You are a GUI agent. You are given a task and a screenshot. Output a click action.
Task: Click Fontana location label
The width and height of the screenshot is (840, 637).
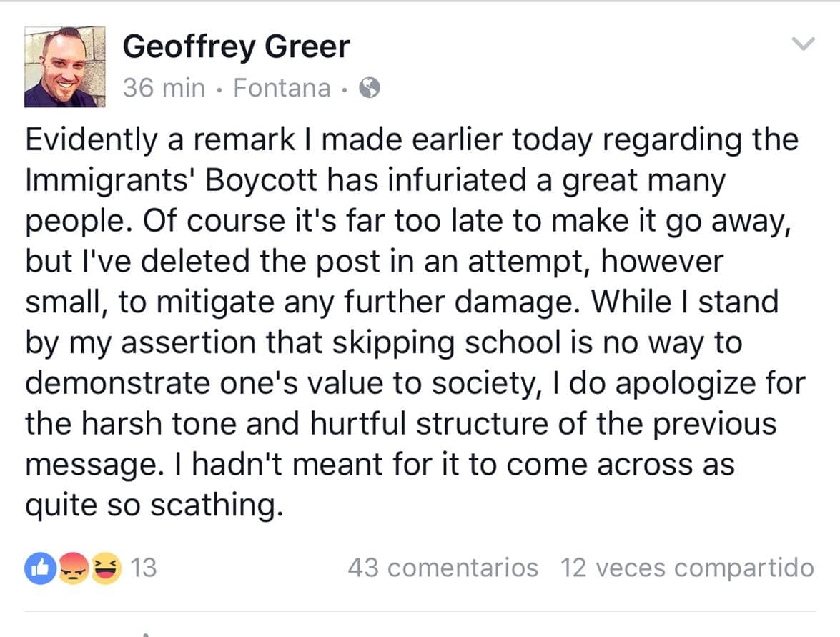284,87
